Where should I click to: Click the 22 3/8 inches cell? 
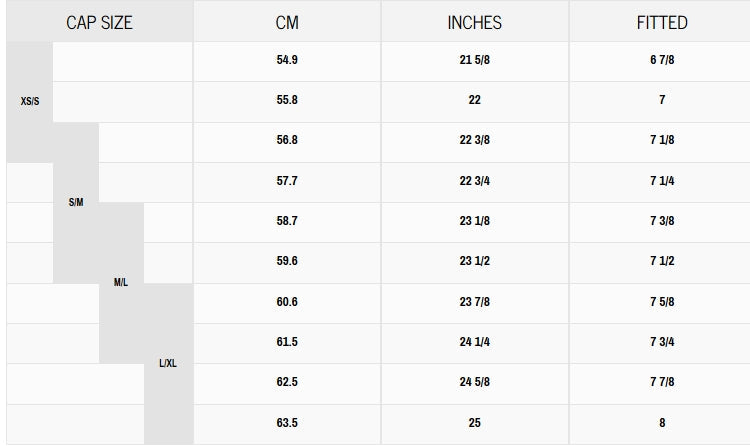(x=474, y=140)
